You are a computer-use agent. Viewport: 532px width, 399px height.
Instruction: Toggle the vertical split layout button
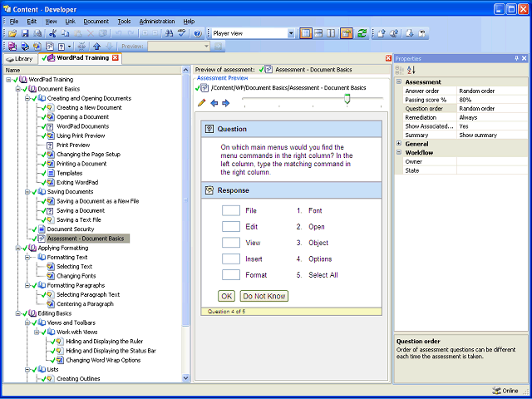[331, 33]
